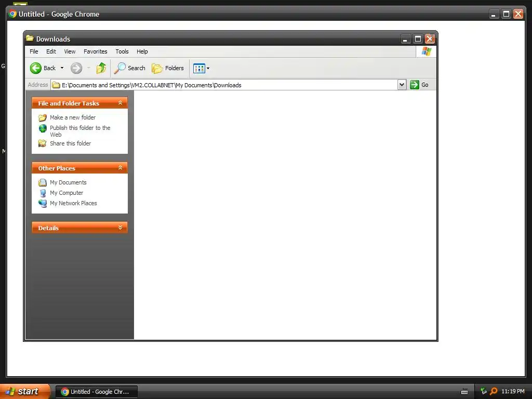Image resolution: width=532 pixels, height=399 pixels.
Task: Maximize the Downloads window
Action: pos(418,39)
